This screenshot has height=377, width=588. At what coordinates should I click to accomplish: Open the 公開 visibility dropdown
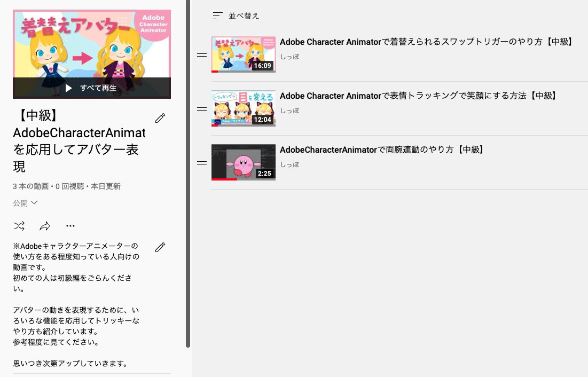[x=25, y=203]
